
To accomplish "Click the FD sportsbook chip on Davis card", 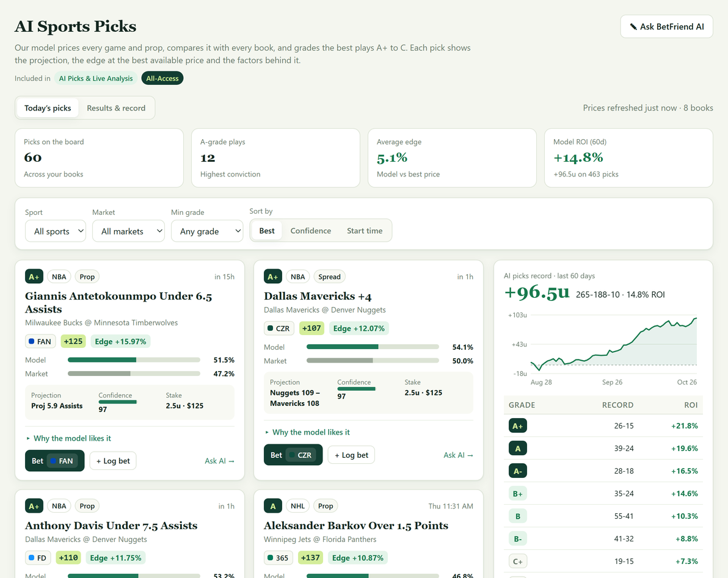I will point(38,558).
